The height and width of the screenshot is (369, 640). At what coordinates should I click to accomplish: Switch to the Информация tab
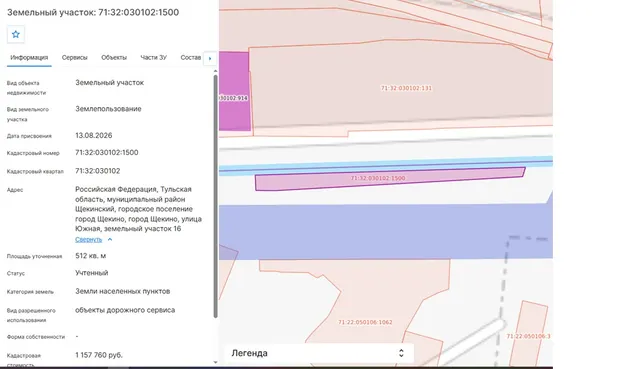[x=29, y=58]
